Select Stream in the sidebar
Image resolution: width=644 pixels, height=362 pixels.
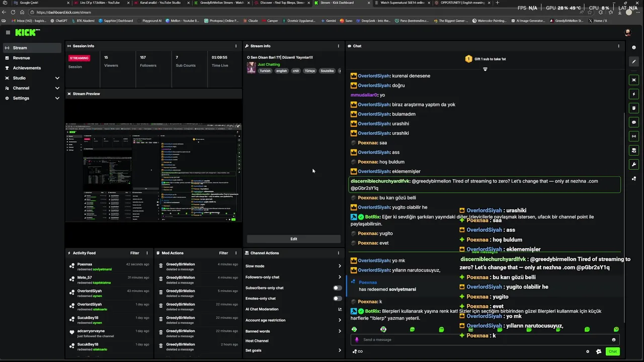point(31,48)
